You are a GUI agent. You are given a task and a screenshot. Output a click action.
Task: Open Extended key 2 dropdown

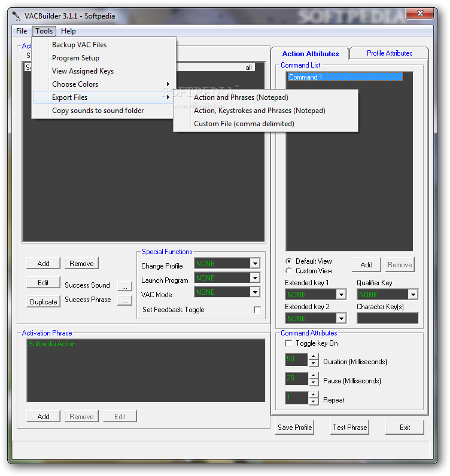click(x=341, y=319)
